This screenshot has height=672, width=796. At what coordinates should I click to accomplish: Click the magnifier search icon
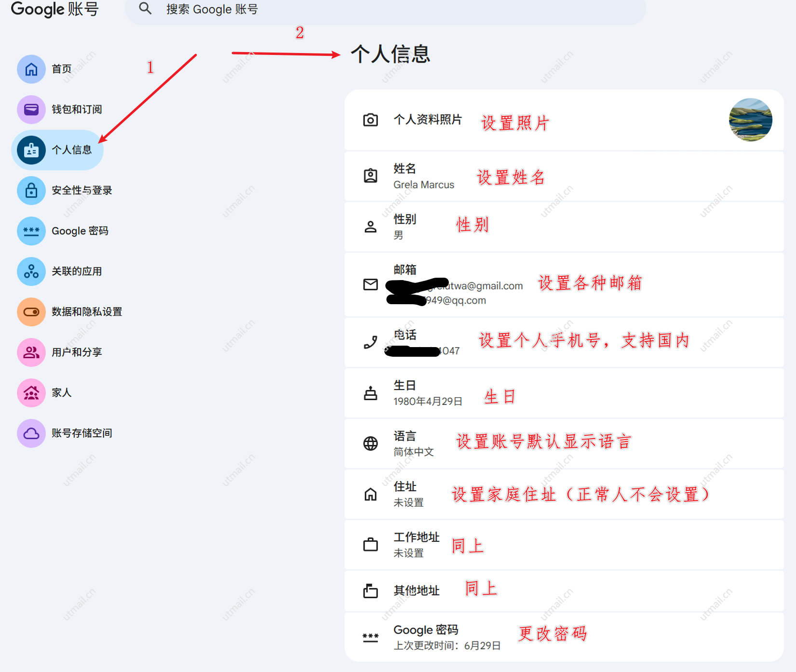[x=145, y=9]
